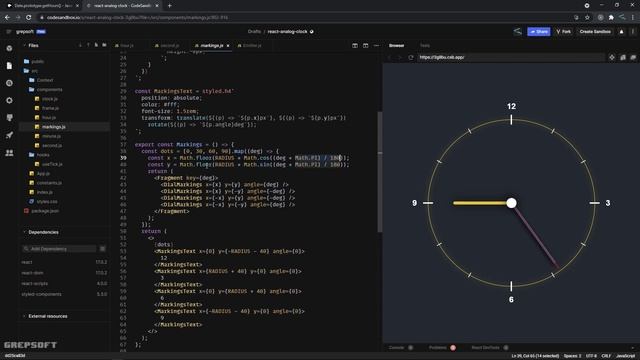Click the JavaScript language status item

[x=625, y=356]
